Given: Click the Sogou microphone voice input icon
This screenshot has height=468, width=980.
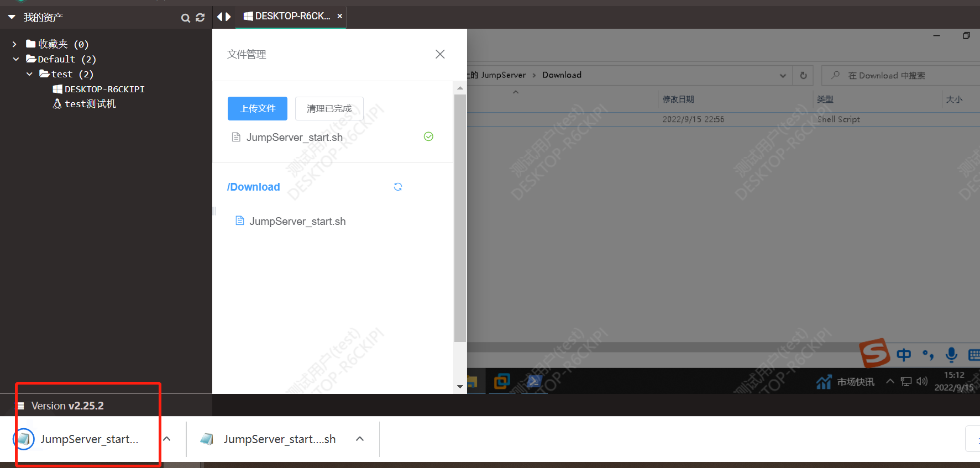Looking at the screenshot, I should pos(951,355).
